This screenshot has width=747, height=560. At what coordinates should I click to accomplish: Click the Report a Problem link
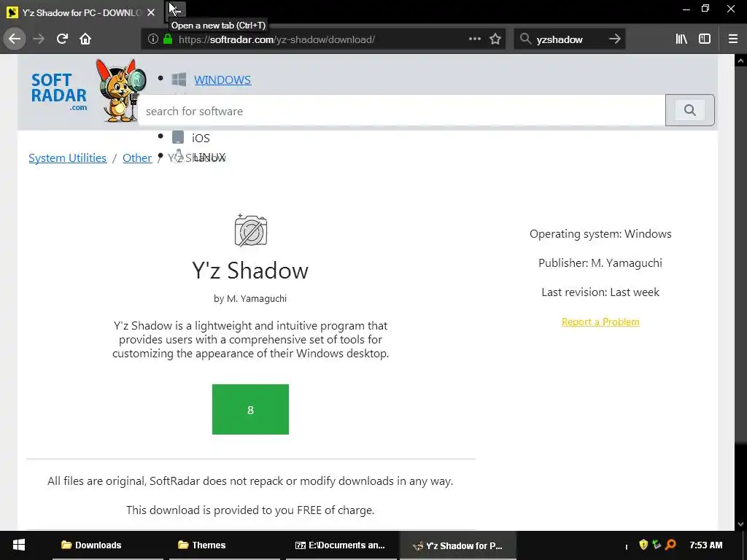tap(600, 322)
